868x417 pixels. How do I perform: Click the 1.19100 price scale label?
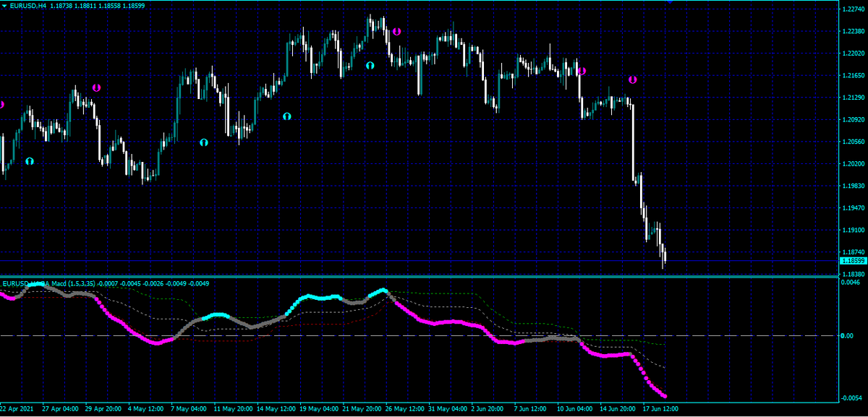pyautogui.click(x=854, y=230)
